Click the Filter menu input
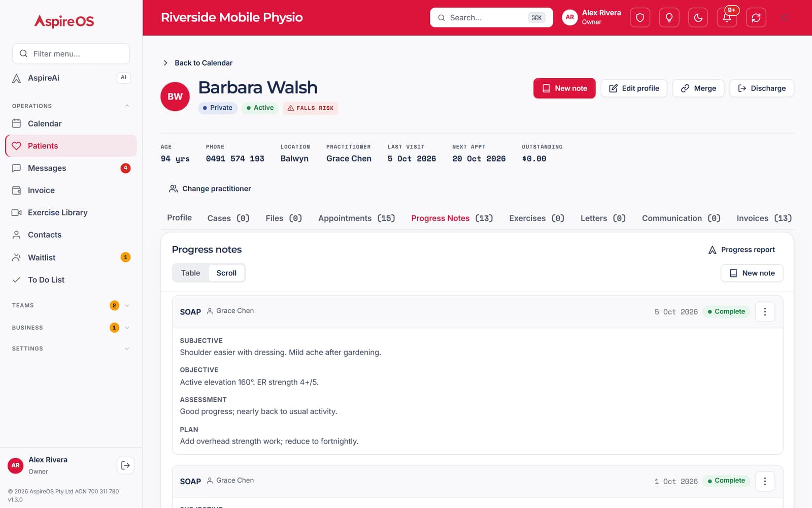 (x=71, y=54)
